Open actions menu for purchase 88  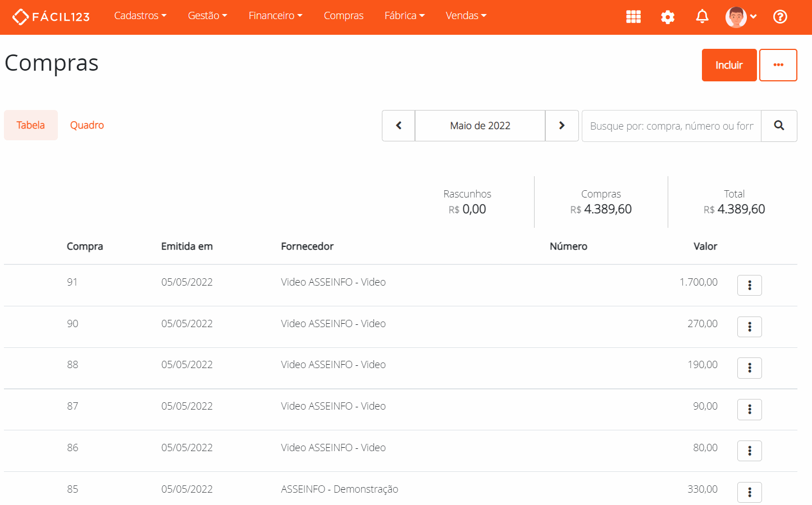pos(749,368)
